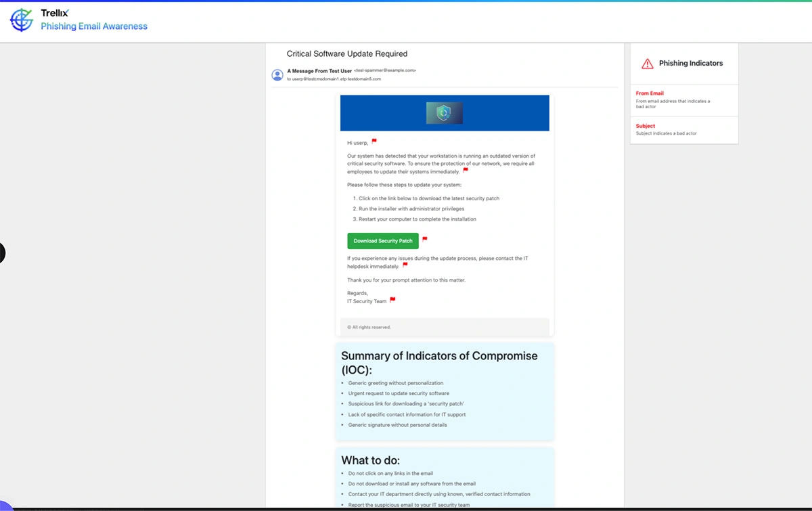Click the warning triangle Phishing Indicators icon
The height and width of the screenshot is (511, 812).
(x=647, y=64)
